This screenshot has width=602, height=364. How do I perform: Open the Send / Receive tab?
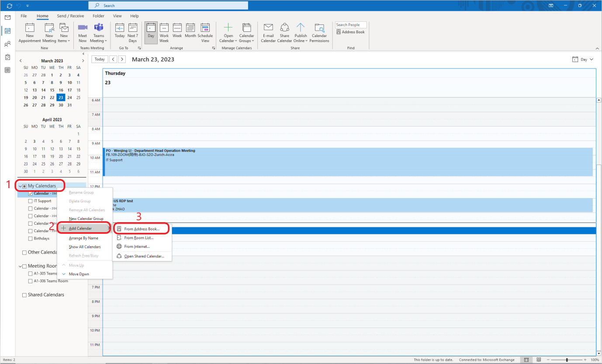[x=70, y=16]
